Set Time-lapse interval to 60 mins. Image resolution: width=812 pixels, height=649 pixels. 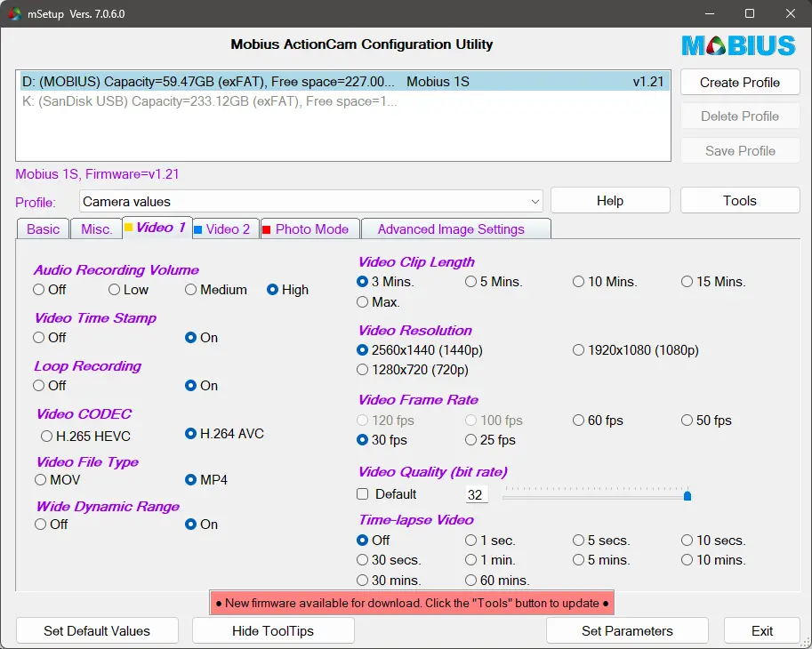(497, 581)
